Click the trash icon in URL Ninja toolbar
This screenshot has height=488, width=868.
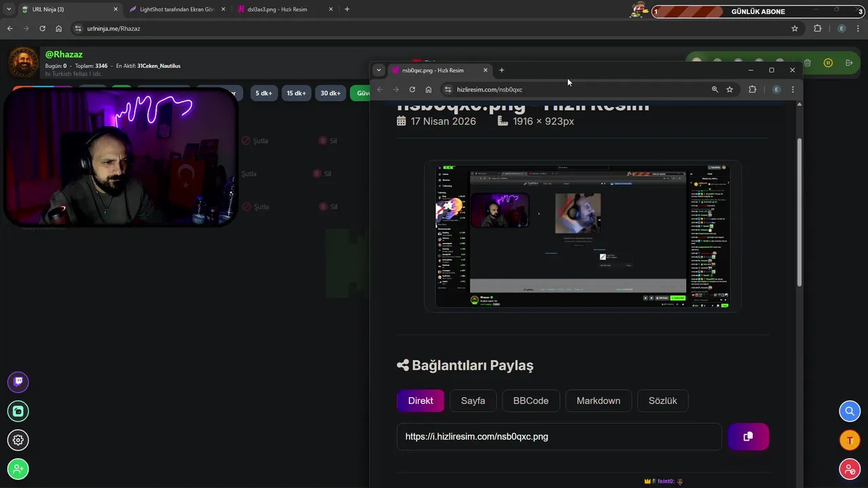click(807, 63)
